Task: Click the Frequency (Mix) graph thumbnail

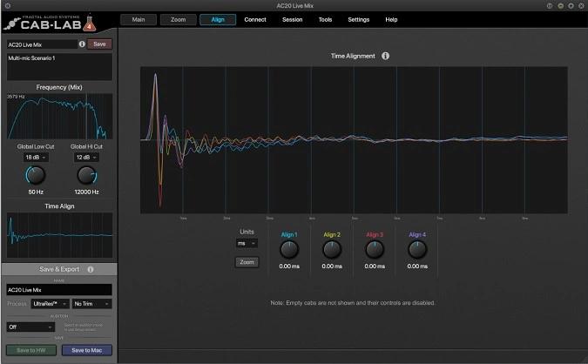Action: tap(59, 116)
